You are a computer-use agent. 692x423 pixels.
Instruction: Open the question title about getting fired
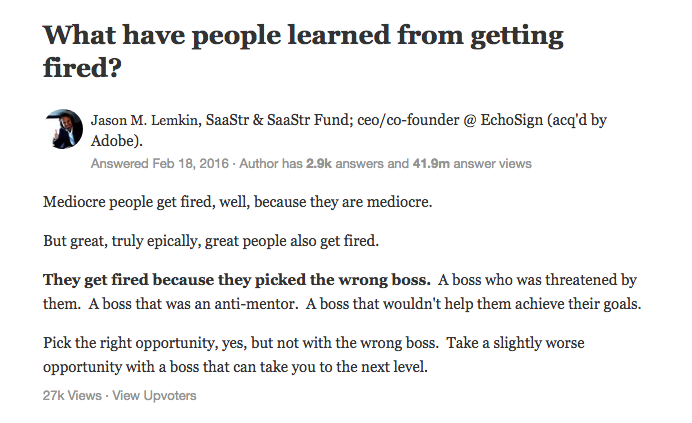[303, 51]
